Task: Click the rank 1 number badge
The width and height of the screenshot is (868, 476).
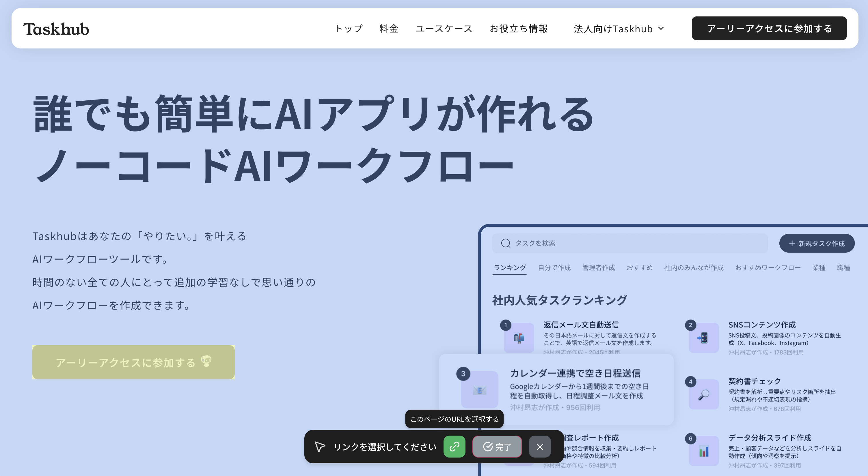Action: [505, 325]
